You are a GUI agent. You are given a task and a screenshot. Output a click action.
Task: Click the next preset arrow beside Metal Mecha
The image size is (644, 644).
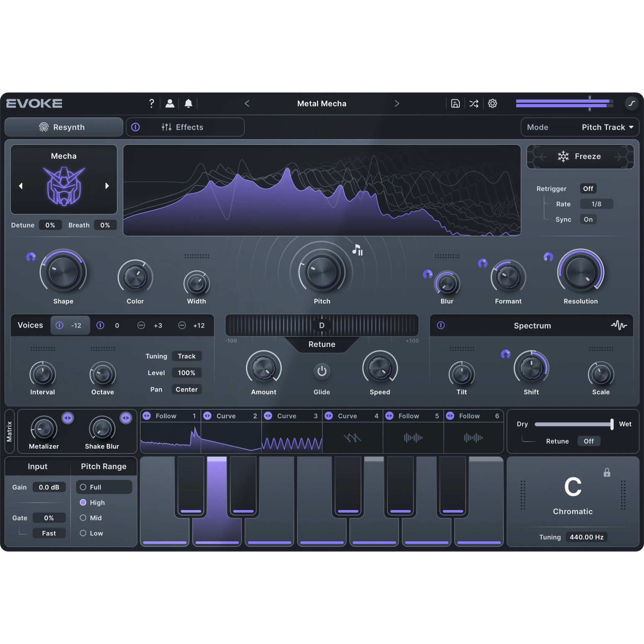click(397, 103)
